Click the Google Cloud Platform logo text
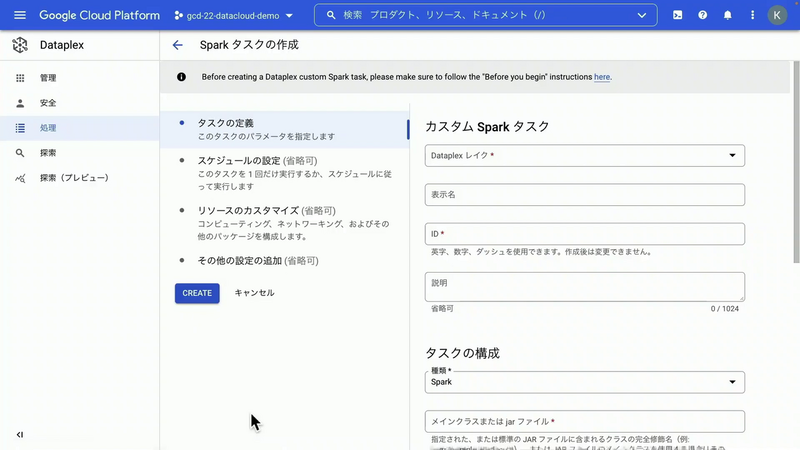 click(99, 15)
